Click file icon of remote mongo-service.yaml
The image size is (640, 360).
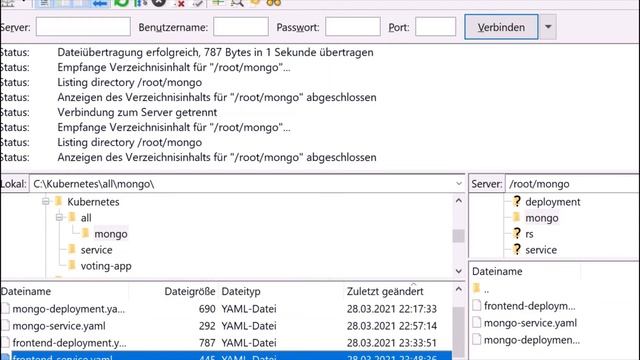(477, 322)
